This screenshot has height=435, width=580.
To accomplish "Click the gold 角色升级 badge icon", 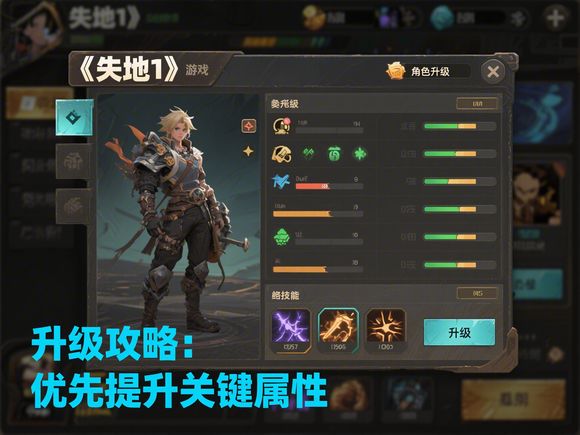I will pos(395,71).
